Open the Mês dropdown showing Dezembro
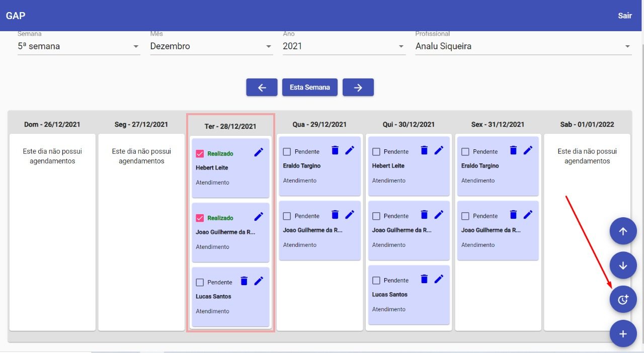 coord(211,46)
